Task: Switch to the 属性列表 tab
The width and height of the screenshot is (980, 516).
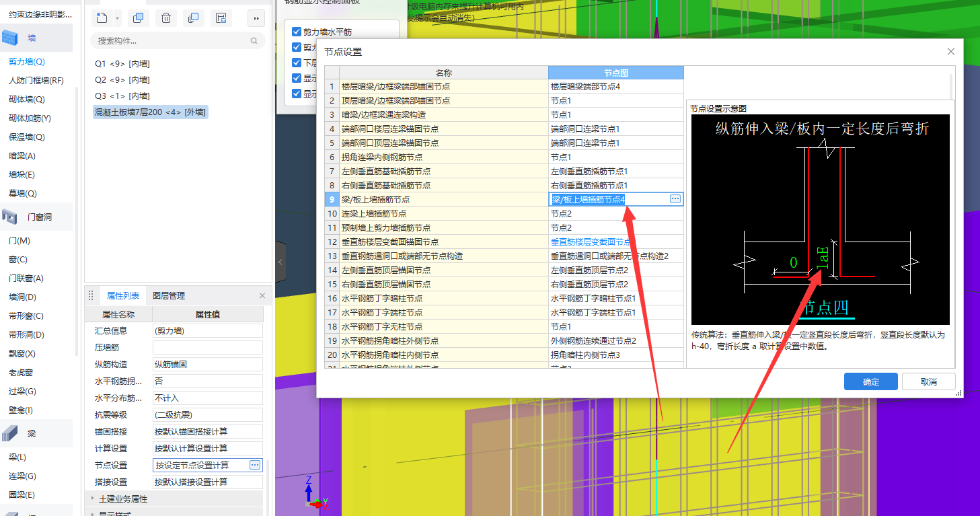Action: point(123,296)
